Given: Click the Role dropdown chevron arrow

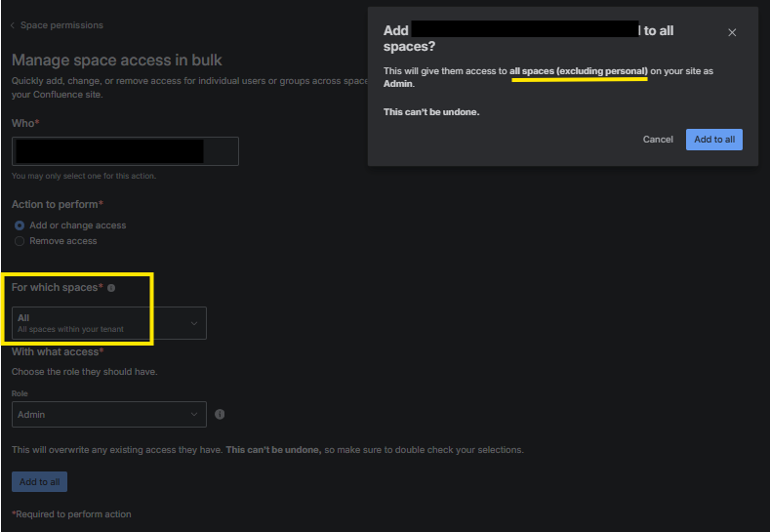Looking at the screenshot, I should [x=194, y=415].
